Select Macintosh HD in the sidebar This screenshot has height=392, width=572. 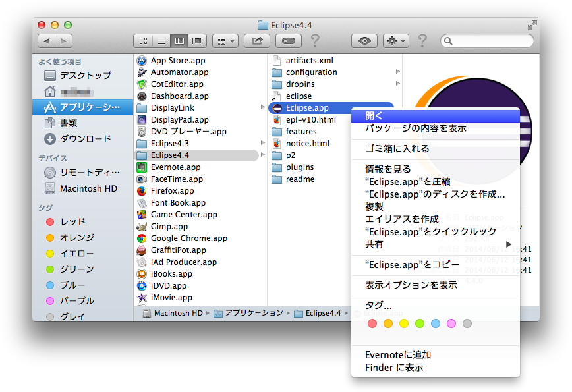pyautogui.click(x=83, y=188)
